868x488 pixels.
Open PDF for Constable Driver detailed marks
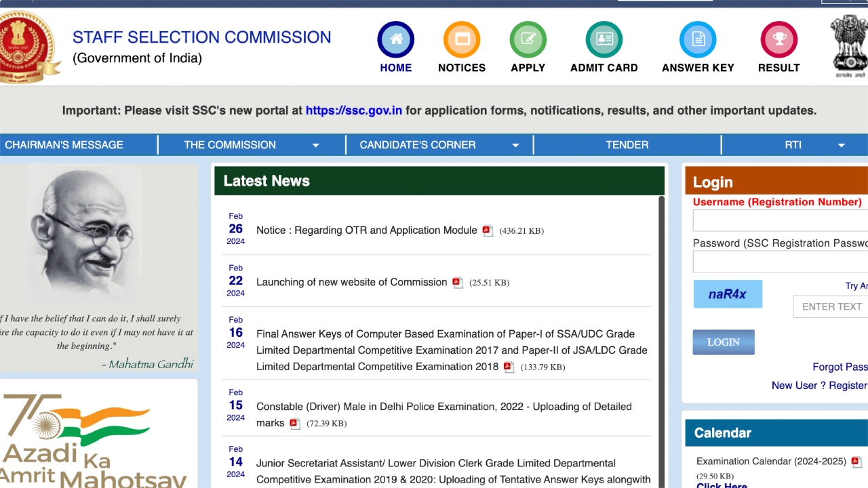(294, 424)
